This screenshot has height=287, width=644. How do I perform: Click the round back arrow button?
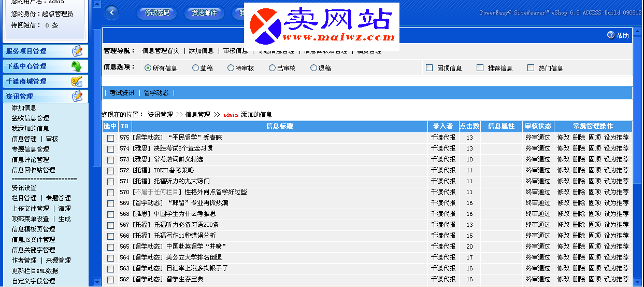[x=111, y=12]
